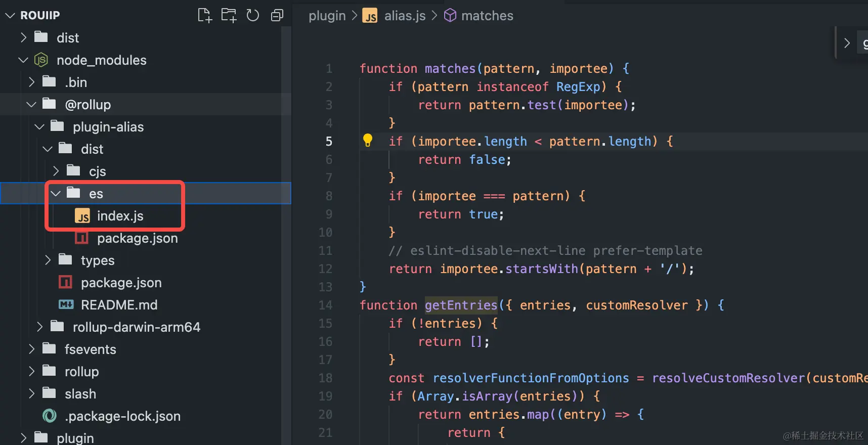
Task: Click the npm icon beside package.json above types
Action: 82,238
